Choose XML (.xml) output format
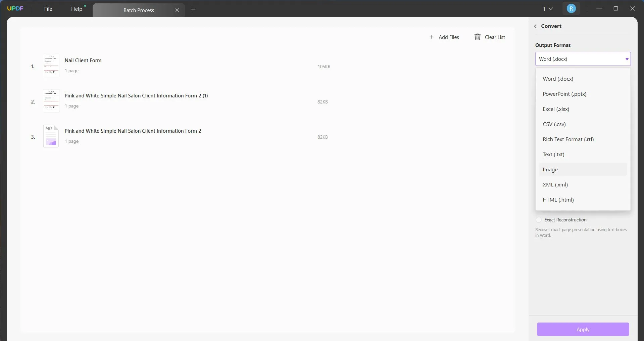This screenshot has height=341, width=644. click(x=583, y=185)
